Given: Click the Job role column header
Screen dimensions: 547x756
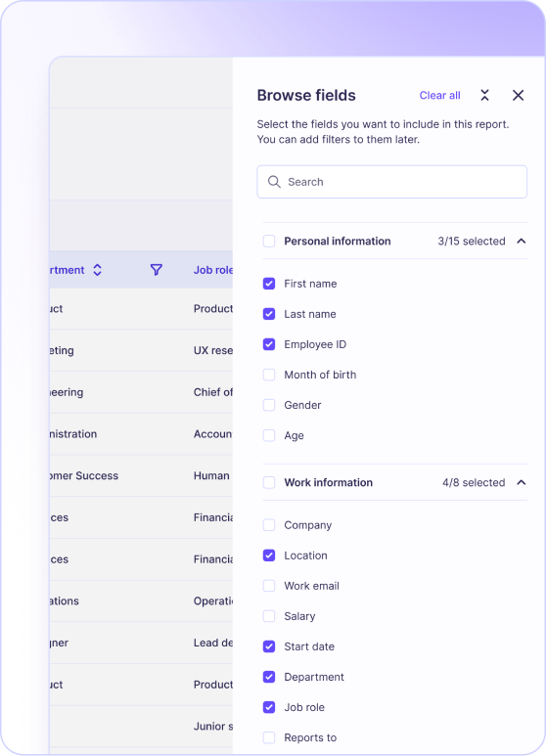Looking at the screenshot, I should (212, 270).
